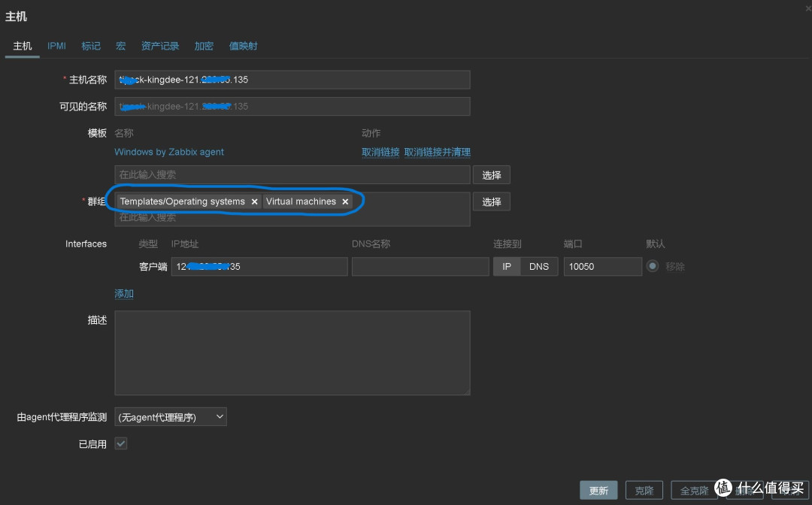Viewport: 812px width, 505px height.
Task: Toggle the 已启用 checkbox
Action: pos(121,444)
